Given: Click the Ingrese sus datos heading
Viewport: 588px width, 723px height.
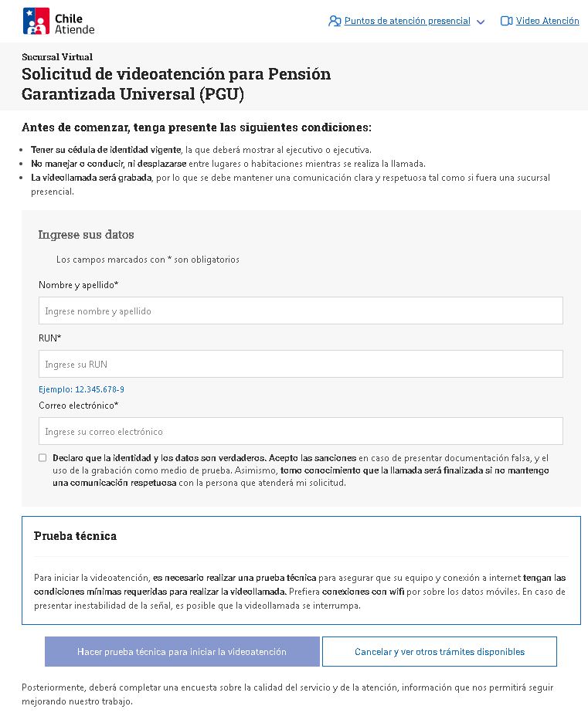Looking at the screenshot, I should tap(86, 234).
